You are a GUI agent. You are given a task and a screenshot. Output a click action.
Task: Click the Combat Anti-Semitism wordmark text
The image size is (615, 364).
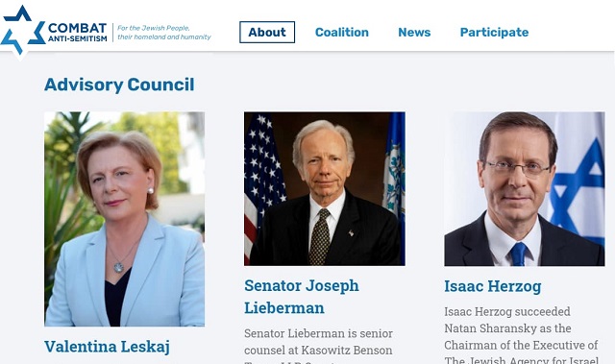coord(77,32)
